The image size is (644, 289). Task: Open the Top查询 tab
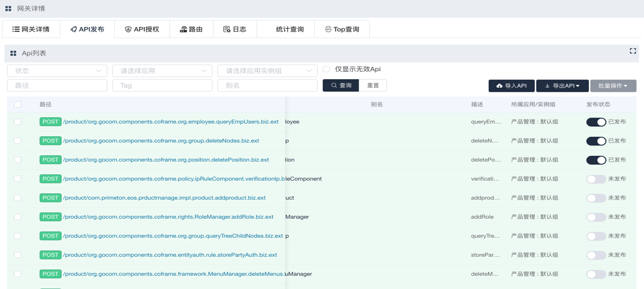(342, 29)
